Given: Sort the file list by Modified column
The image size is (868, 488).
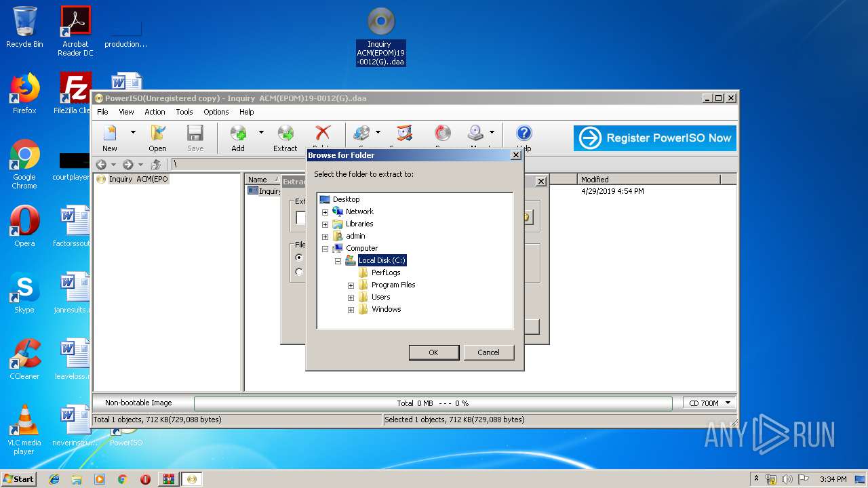Looking at the screenshot, I should (x=648, y=180).
